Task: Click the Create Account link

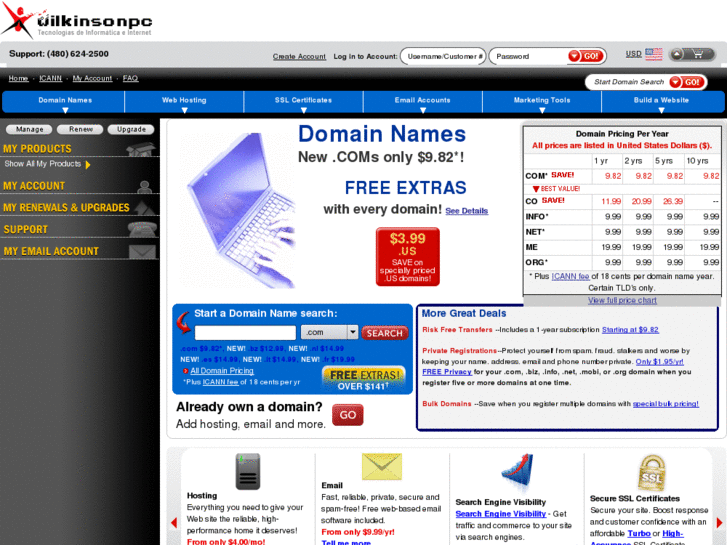Action: (299, 57)
